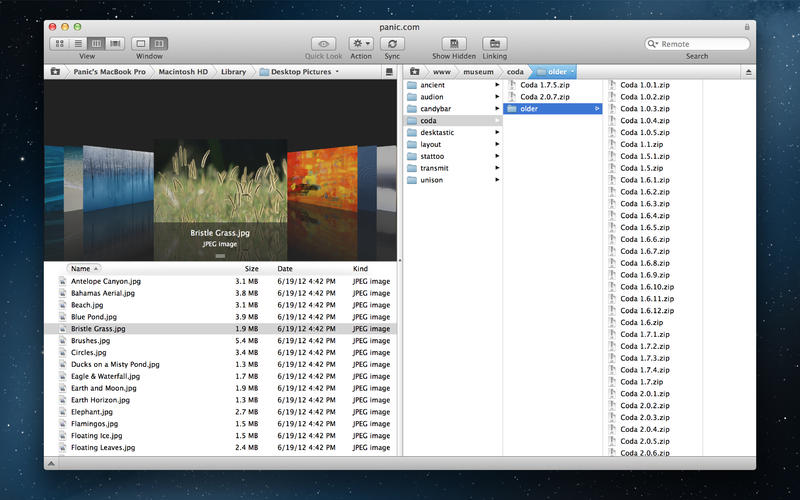The height and width of the screenshot is (500, 800).
Task: Go to Macintosh HD in path bar
Action: click(183, 72)
